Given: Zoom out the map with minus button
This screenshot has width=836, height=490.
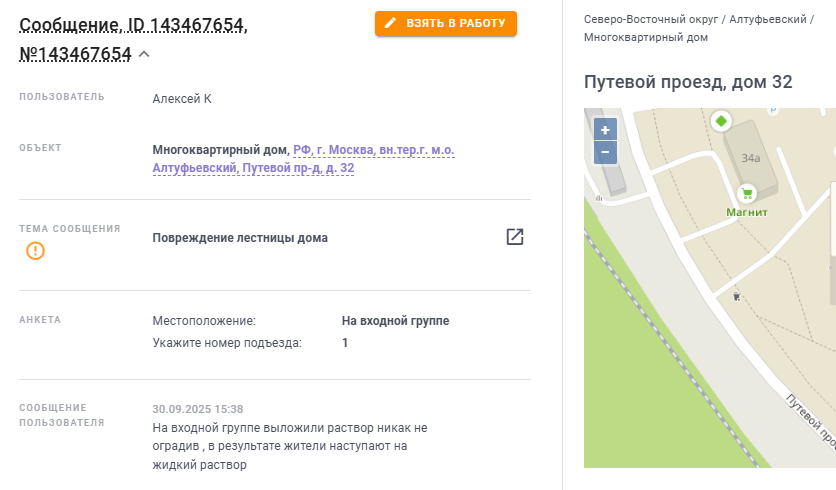Looking at the screenshot, I should tap(605, 153).
